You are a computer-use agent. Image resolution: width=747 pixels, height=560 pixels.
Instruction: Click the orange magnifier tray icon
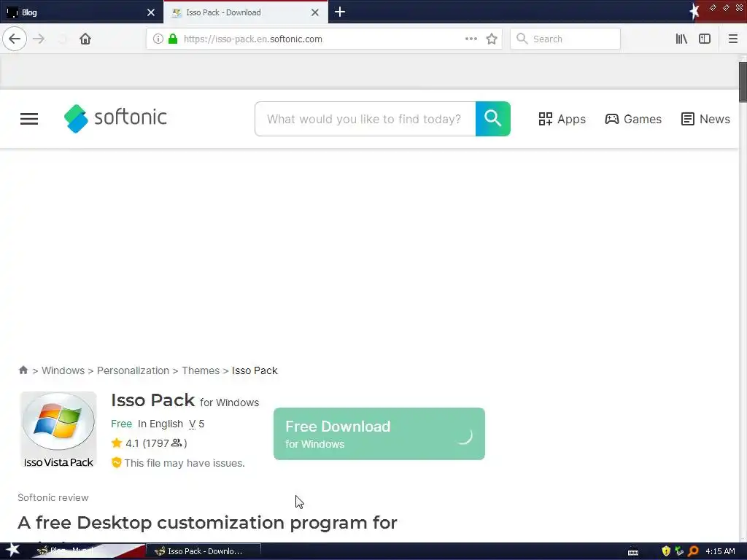pos(693,551)
